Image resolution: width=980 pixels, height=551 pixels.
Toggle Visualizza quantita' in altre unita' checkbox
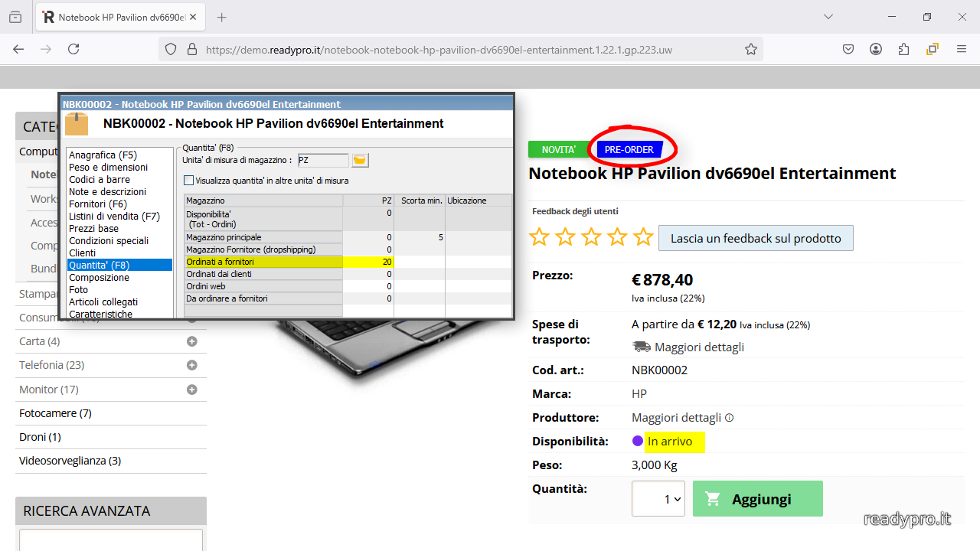pyautogui.click(x=188, y=181)
